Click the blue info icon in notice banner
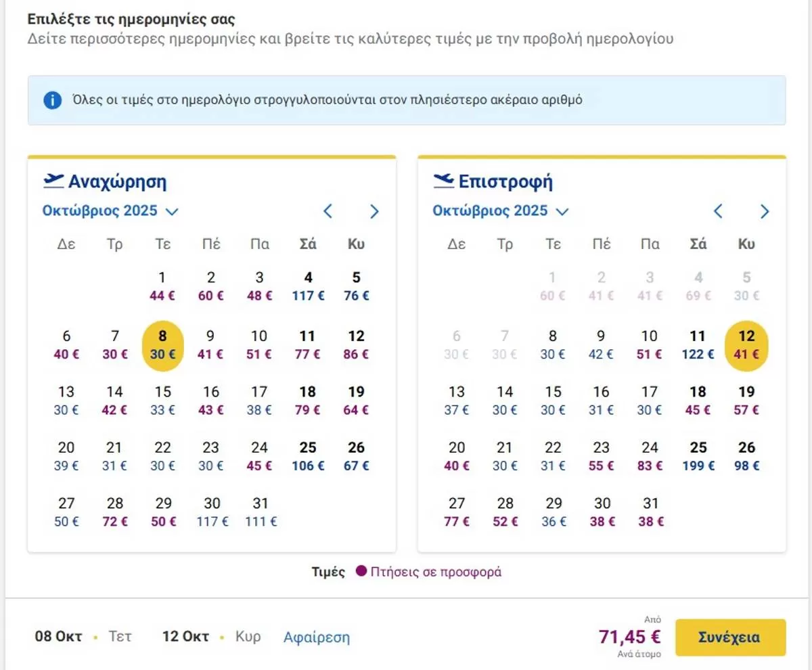This screenshot has height=670, width=812. pyautogui.click(x=52, y=101)
